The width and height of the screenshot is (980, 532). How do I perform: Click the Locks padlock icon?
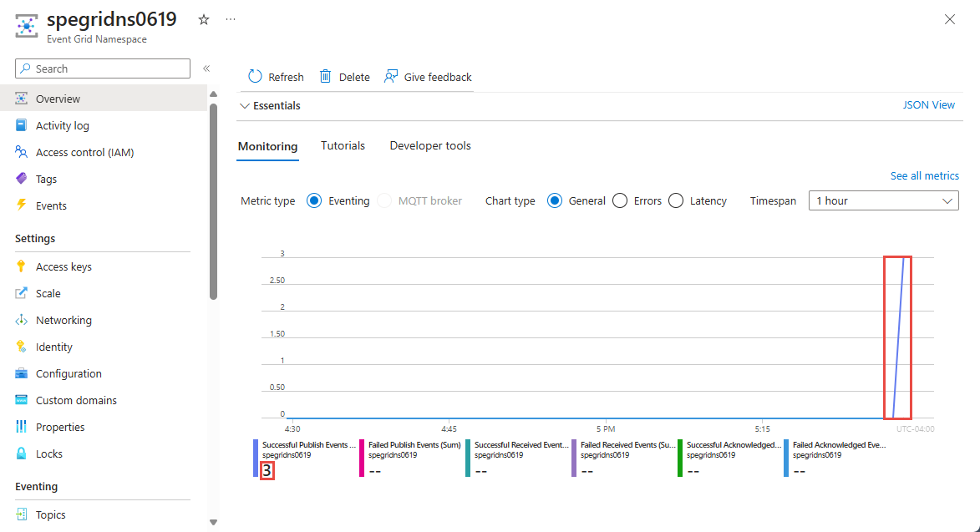tap(21, 453)
